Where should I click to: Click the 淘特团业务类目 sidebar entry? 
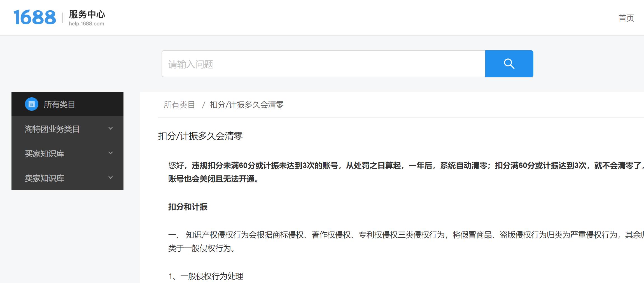point(52,129)
